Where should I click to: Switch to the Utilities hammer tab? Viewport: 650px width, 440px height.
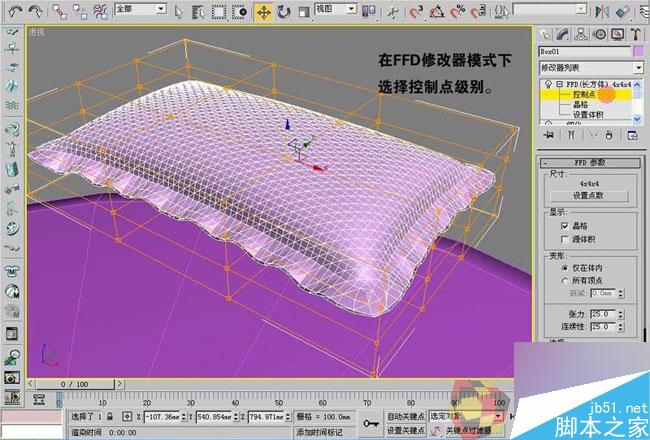pos(636,34)
